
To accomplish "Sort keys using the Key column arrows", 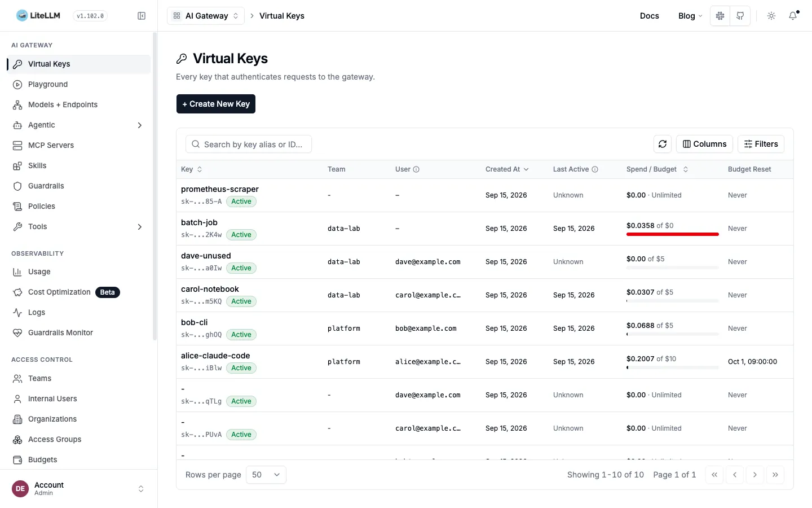I will tap(200, 169).
